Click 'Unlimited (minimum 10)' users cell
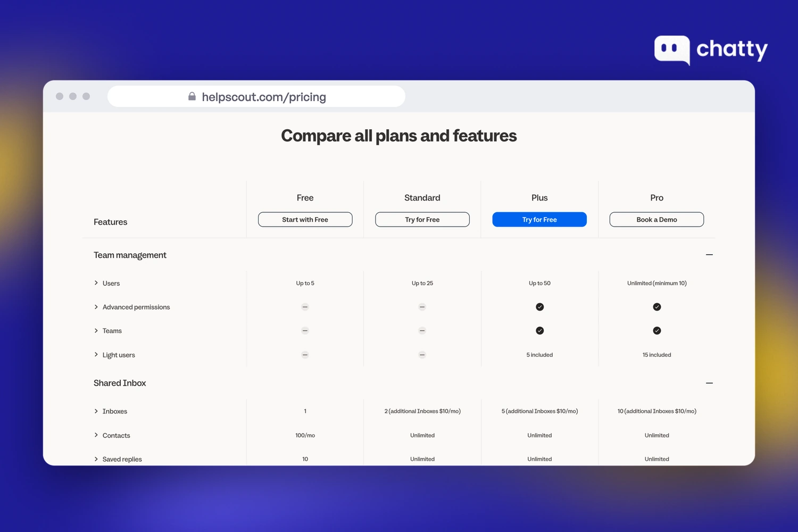Screen dimensions: 798x532 click(x=656, y=283)
